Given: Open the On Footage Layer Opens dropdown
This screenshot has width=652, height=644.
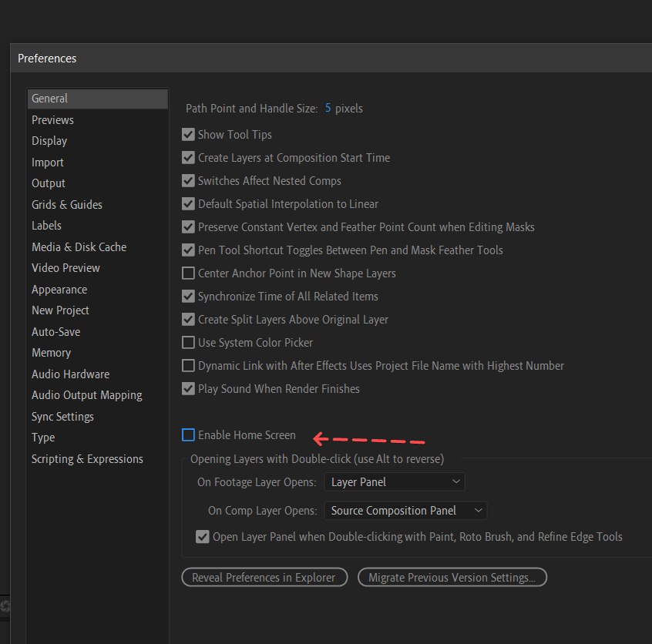Looking at the screenshot, I should pos(394,482).
